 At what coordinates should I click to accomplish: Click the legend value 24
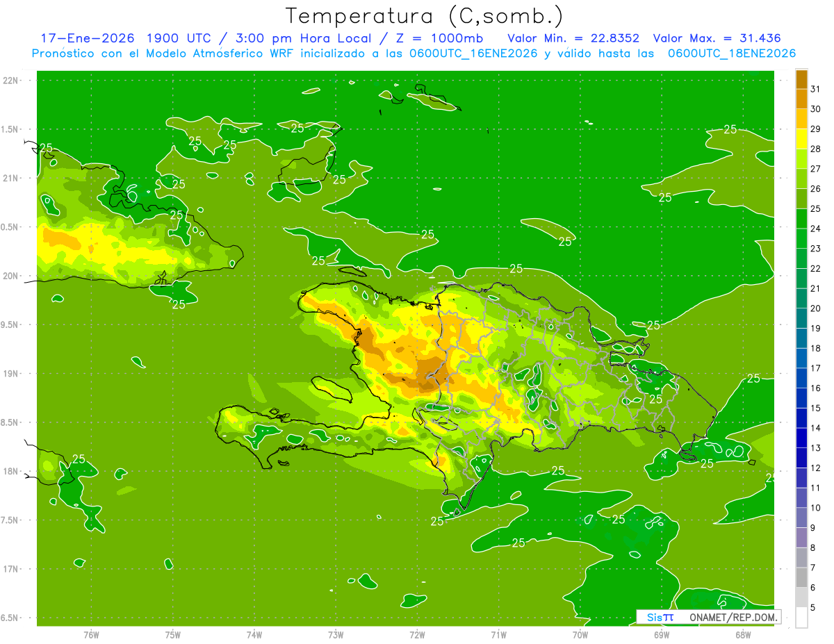click(x=815, y=229)
